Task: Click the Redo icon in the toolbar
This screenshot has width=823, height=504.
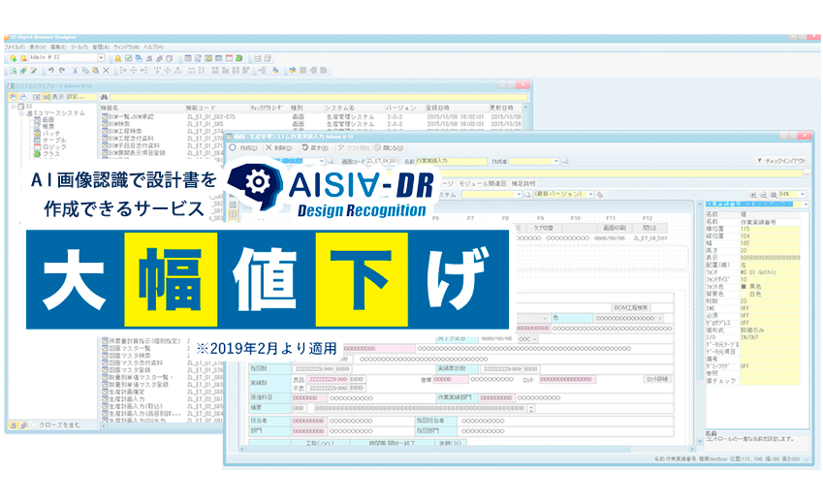Action: pyautogui.click(x=62, y=71)
